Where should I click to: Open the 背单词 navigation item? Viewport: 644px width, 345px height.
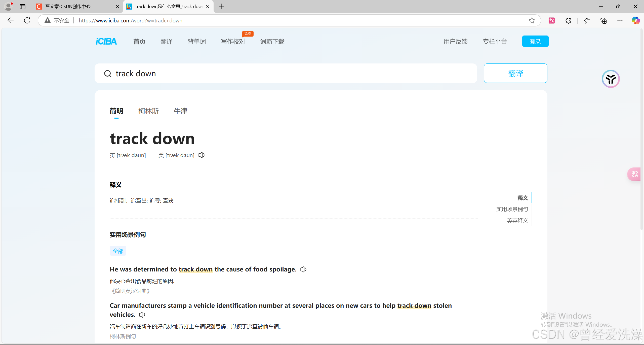click(x=197, y=42)
